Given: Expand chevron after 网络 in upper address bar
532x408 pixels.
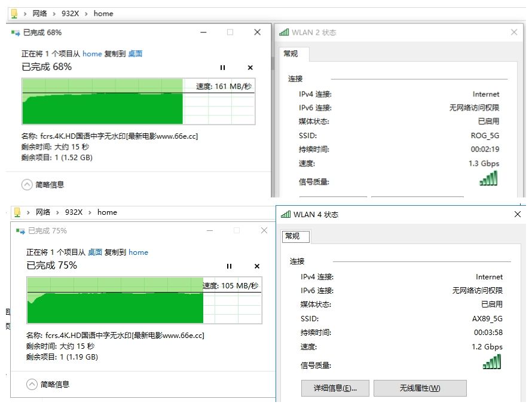Looking at the screenshot, I should pos(54,14).
